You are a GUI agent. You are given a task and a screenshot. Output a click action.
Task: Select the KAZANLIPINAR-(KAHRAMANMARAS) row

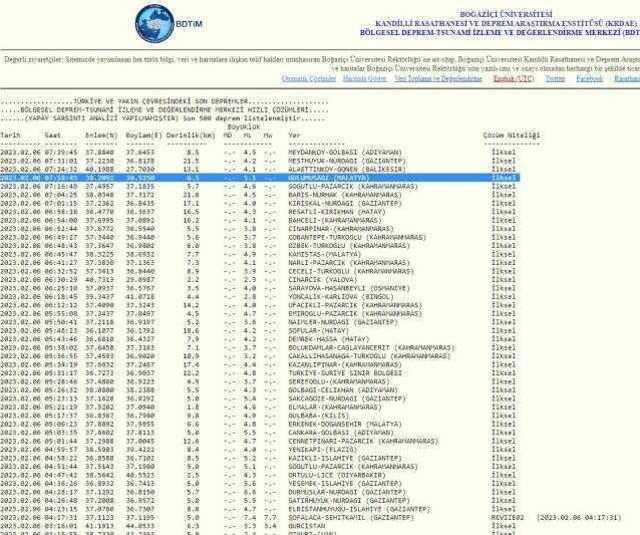(260, 364)
